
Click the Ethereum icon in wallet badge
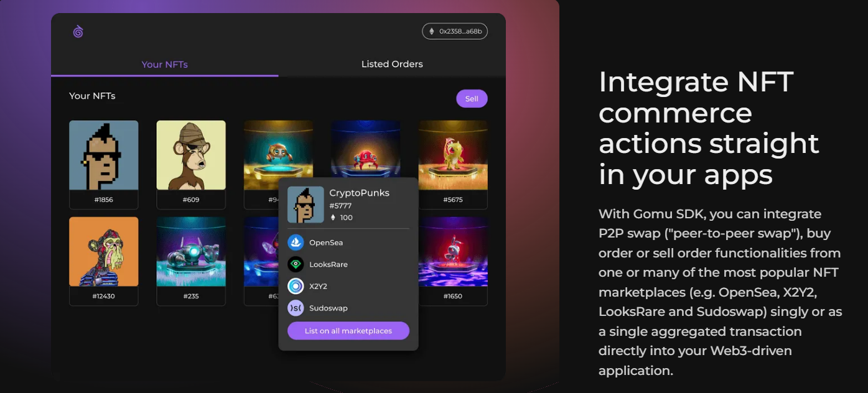pos(431,31)
